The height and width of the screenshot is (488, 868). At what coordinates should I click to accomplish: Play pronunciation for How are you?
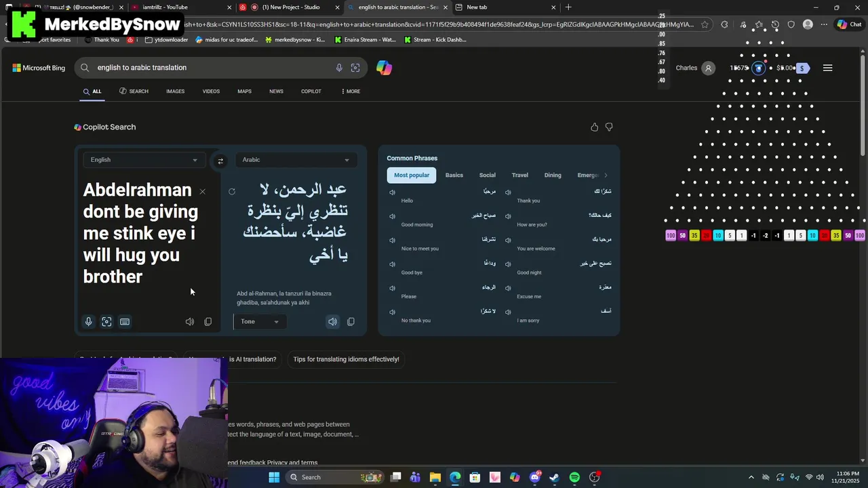click(508, 216)
